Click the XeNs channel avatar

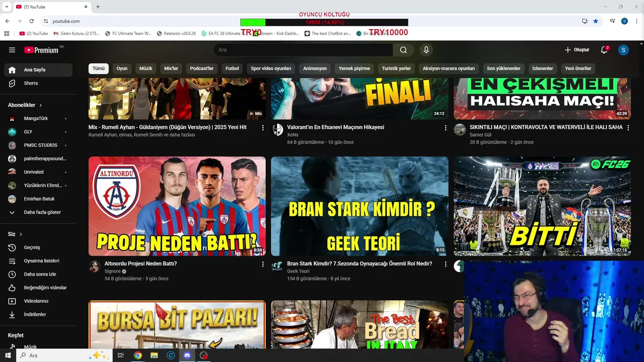pos(277,130)
